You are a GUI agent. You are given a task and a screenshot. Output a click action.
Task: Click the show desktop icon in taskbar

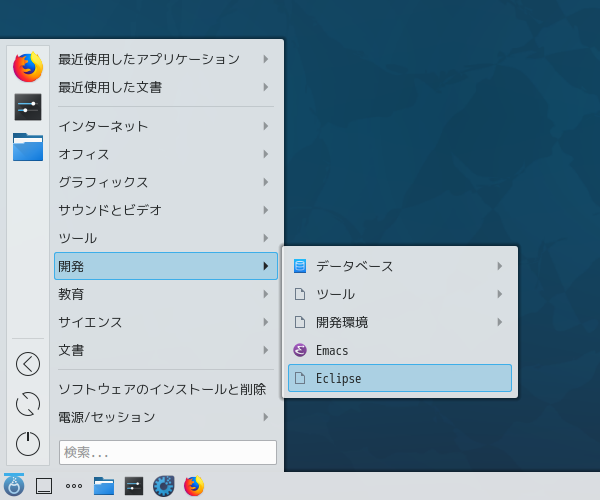click(x=44, y=486)
